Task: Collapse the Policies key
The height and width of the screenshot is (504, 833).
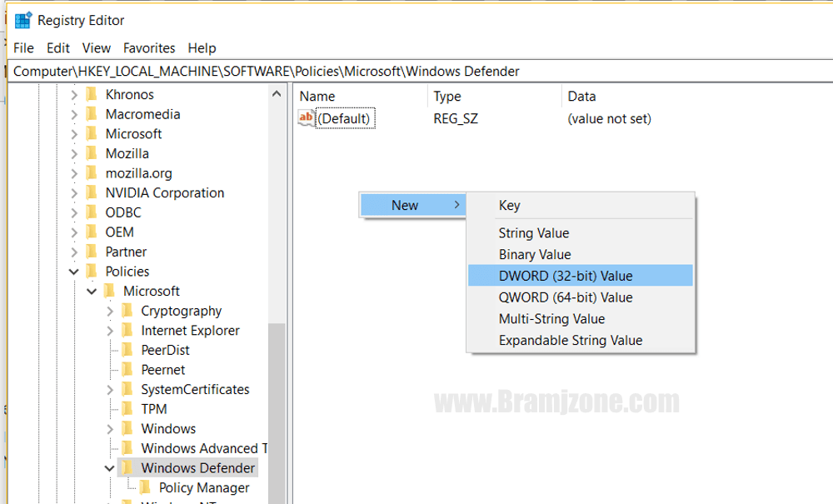Action: [74, 272]
